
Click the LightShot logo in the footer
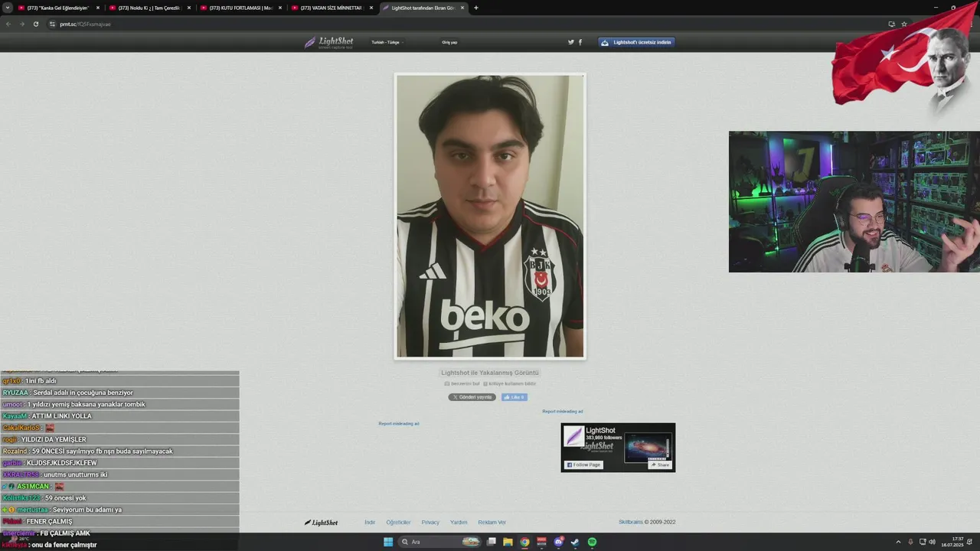(321, 523)
